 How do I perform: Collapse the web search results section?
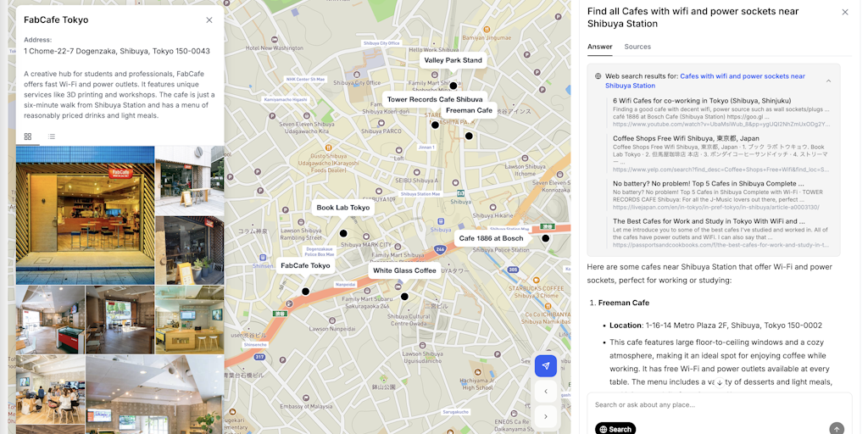click(828, 81)
